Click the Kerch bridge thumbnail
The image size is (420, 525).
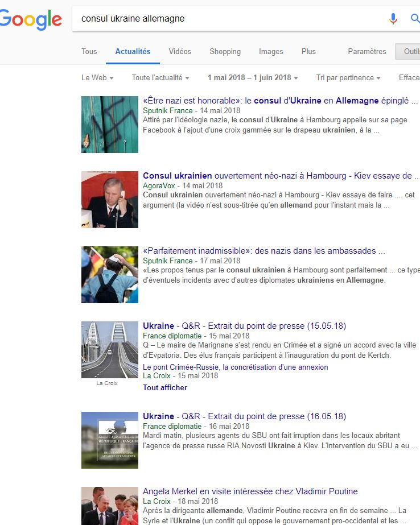pos(110,350)
